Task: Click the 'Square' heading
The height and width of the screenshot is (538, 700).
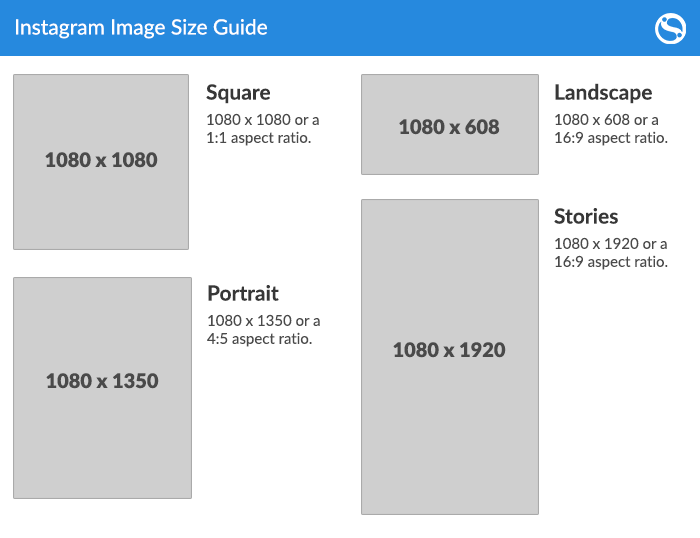Action: coord(238,93)
